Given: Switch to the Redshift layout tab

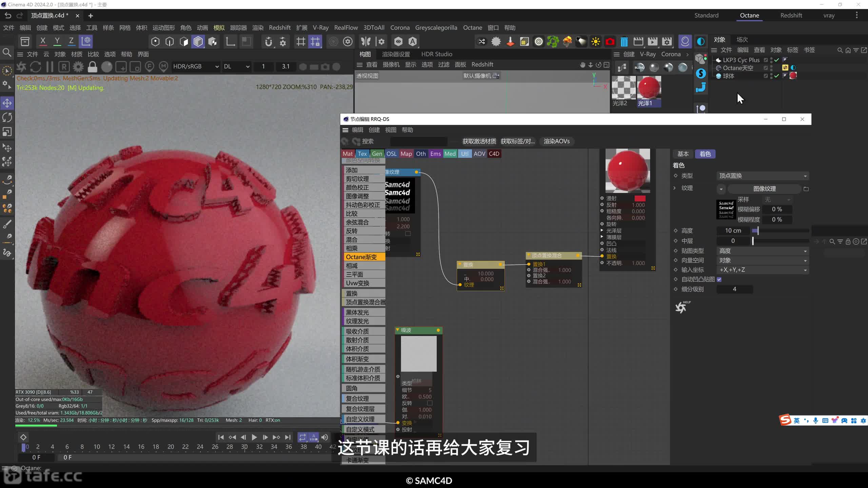Looking at the screenshot, I should (x=791, y=15).
